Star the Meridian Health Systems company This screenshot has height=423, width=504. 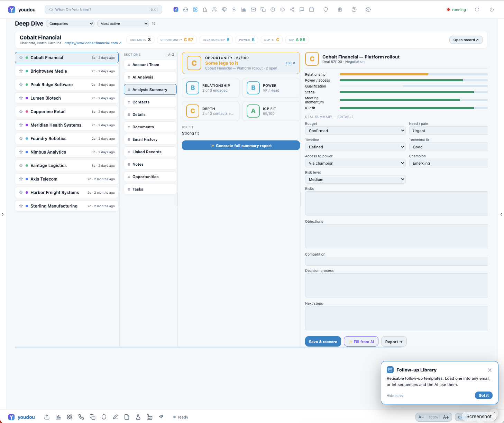[21, 125]
